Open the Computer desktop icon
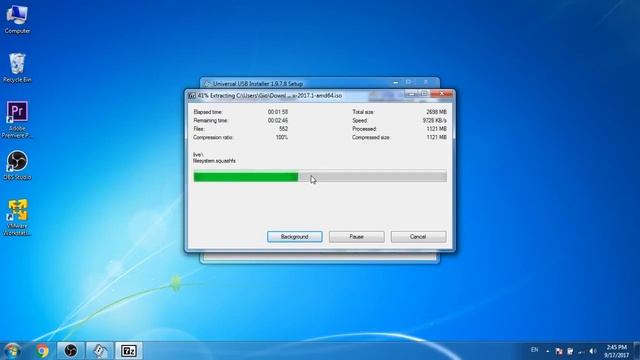Screen dimensions: 640x360 (x=17, y=19)
